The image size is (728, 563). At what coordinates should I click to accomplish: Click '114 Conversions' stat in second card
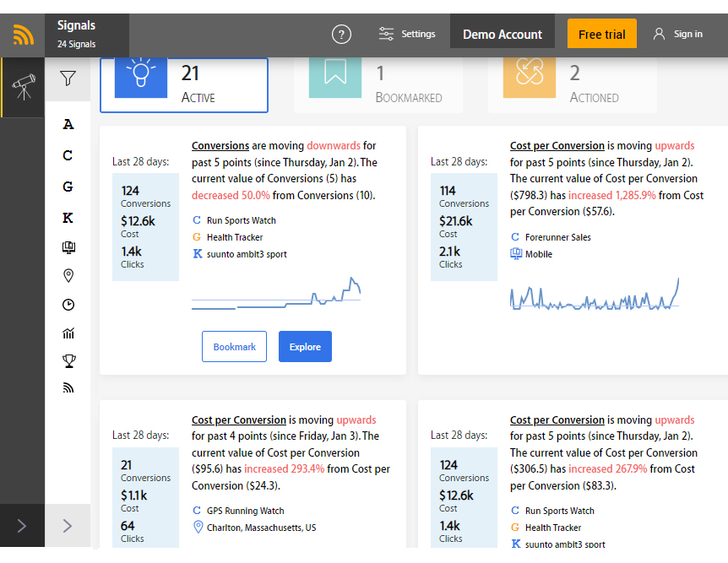click(464, 197)
